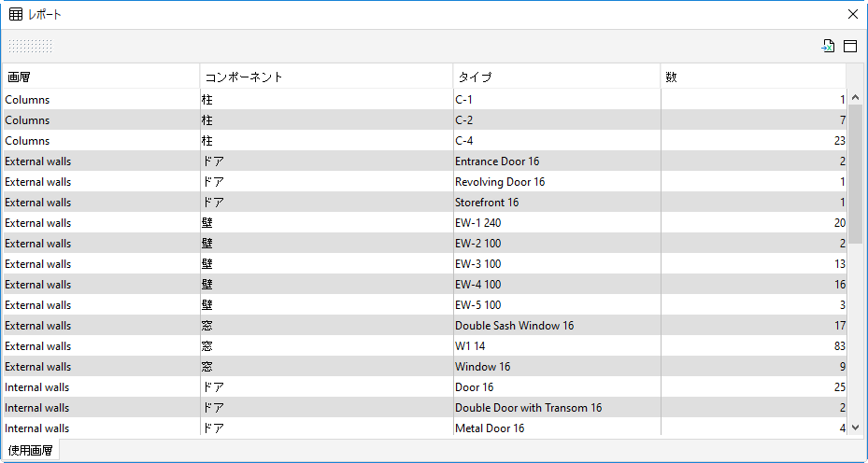Sort by the コンポーネント column header

(327, 77)
